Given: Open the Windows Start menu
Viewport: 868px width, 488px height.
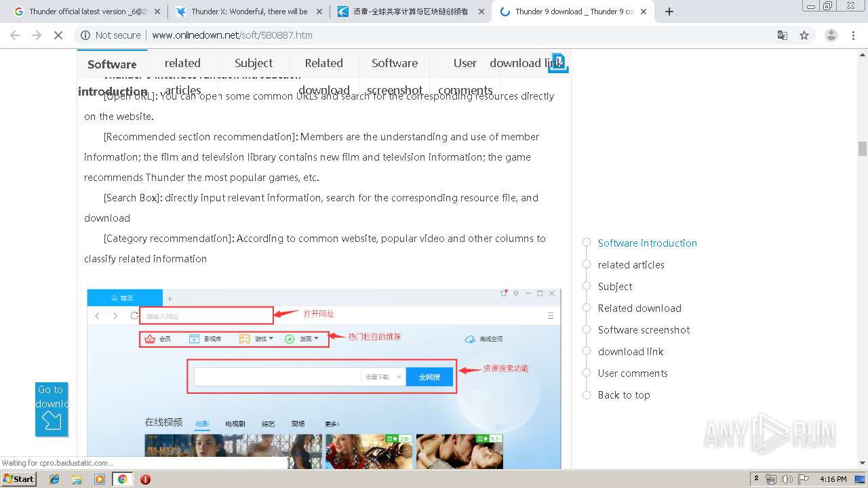Looking at the screenshot, I should 19,479.
